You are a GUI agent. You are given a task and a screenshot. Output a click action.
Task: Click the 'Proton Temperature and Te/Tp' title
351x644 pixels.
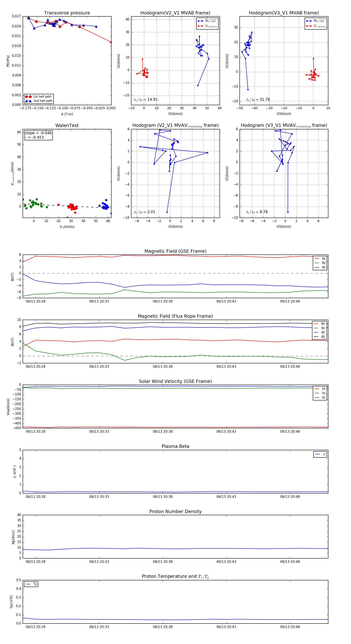tap(175, 576)
